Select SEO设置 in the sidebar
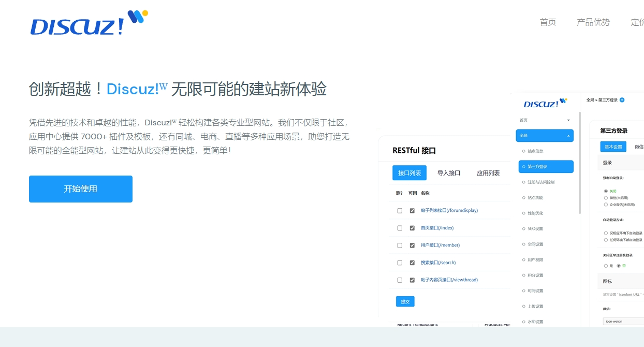 tap(535, 229)
